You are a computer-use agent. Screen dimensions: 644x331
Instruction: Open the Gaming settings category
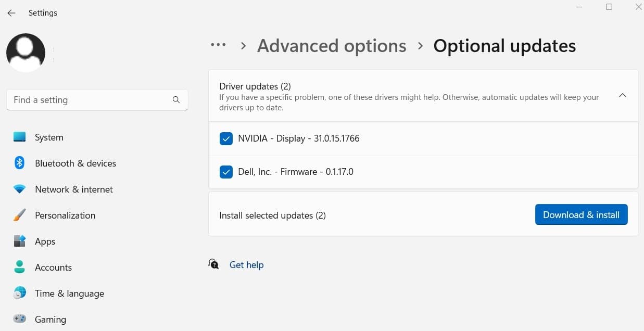pyautogui.click(x=50, y=319)
